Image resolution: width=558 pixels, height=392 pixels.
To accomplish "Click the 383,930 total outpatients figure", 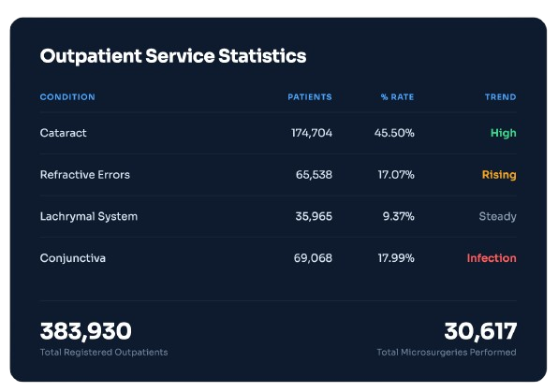I will click(x=86, y=331).
